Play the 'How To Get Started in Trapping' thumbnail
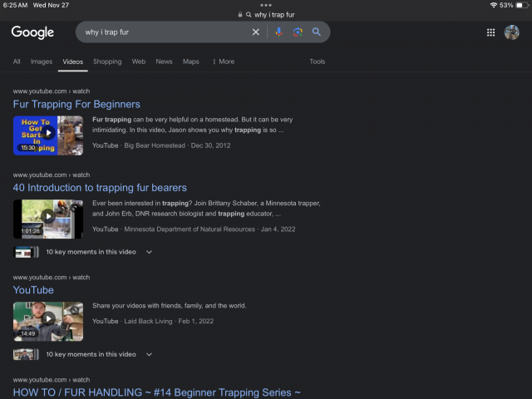 (48, 135)
